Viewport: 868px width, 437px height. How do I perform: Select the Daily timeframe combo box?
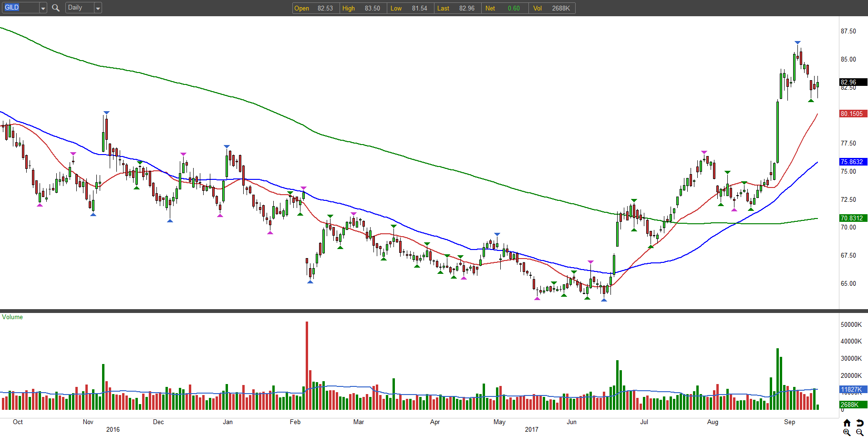point(83,8)
